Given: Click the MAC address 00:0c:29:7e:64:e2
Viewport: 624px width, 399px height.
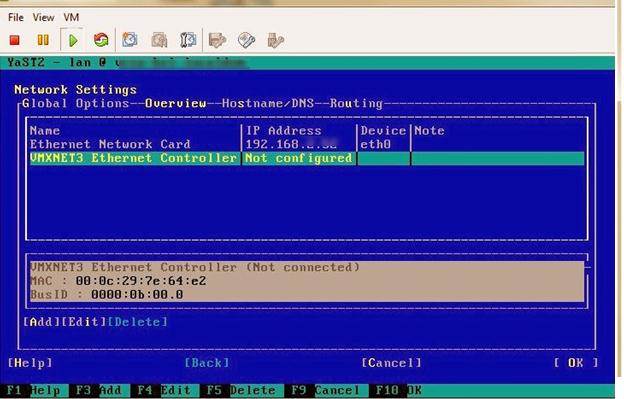Looking at the screenshot, I should (x=141, y=281).
